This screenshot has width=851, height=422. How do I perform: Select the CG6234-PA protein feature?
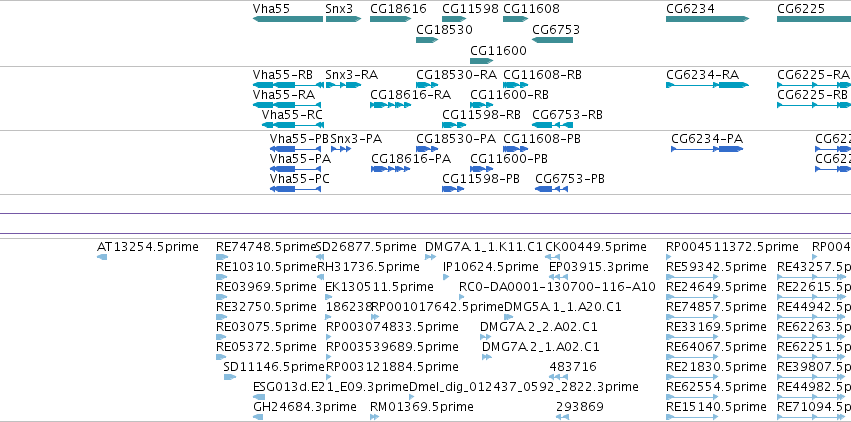(x=707, y=149)
